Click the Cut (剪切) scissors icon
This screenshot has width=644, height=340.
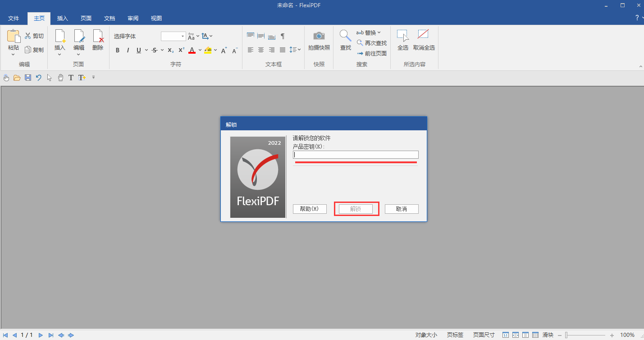[x=28, y=36]
